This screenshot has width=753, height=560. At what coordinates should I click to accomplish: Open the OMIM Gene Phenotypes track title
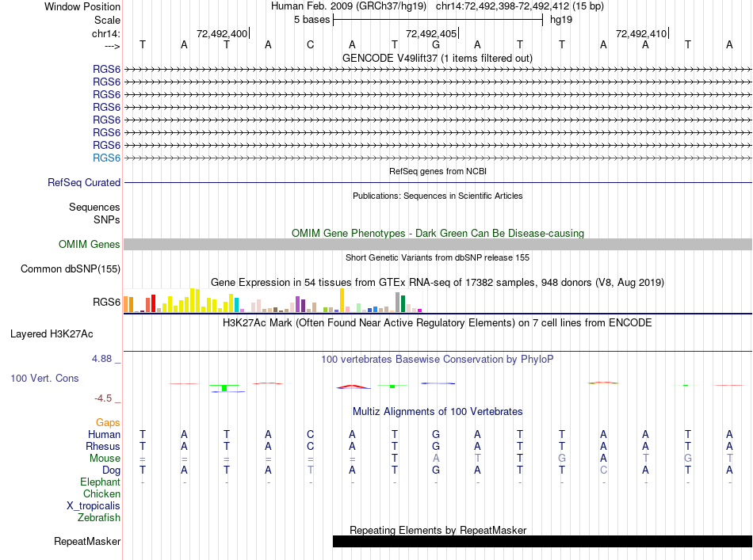(438, 233)
